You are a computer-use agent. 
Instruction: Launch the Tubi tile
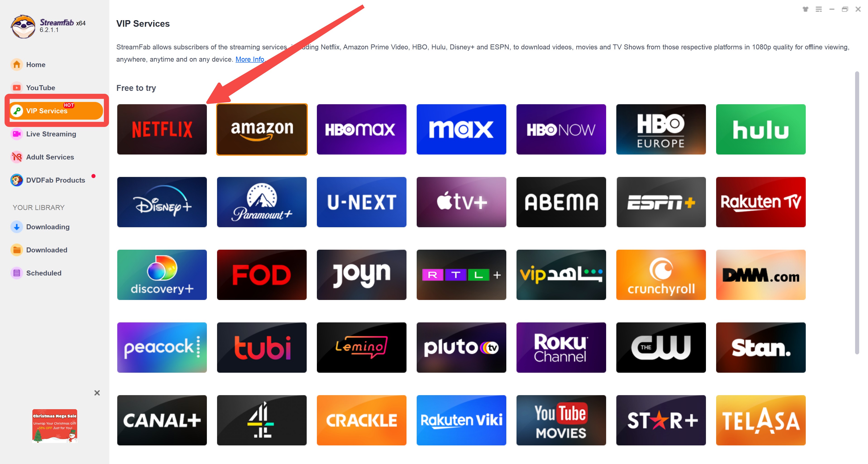coord(262,348)
